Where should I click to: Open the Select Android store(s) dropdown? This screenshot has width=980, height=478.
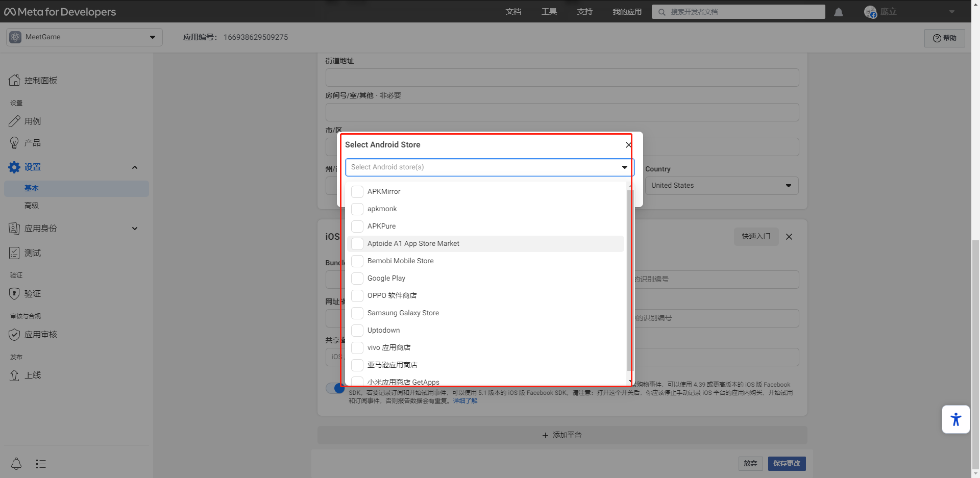tap(489, 167)
